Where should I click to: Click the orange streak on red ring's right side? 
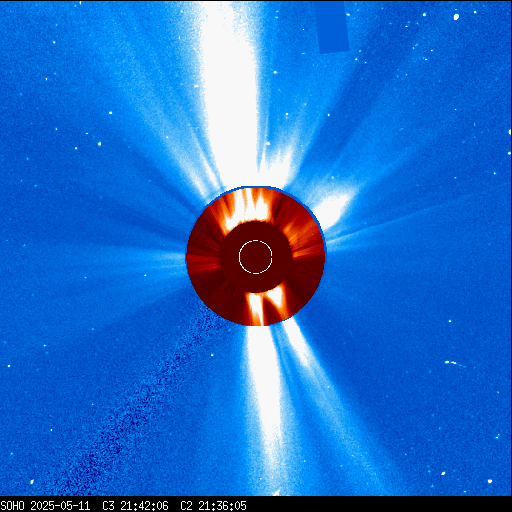(307, 251)
